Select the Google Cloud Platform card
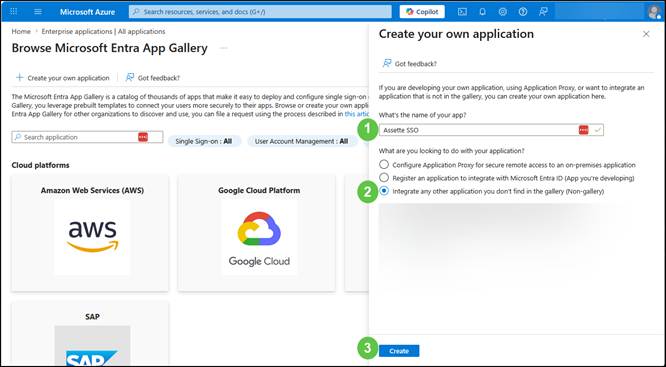Viewport: 666px width, 367px height. point(257,233)
